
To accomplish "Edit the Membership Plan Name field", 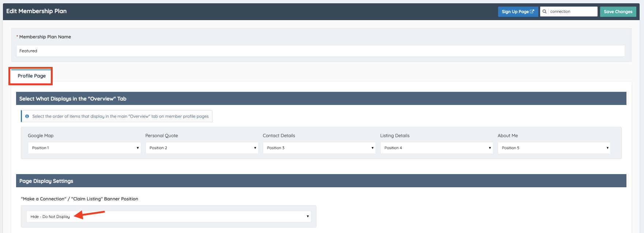I will pyautogui.click(x=320, y=51).
